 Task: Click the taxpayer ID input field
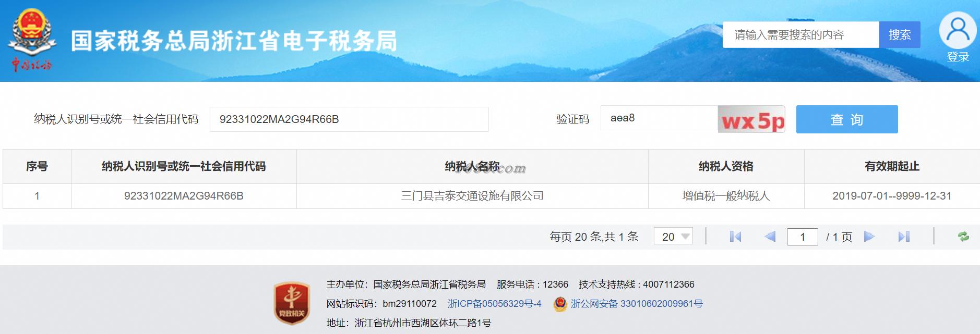tap(349, 119)
